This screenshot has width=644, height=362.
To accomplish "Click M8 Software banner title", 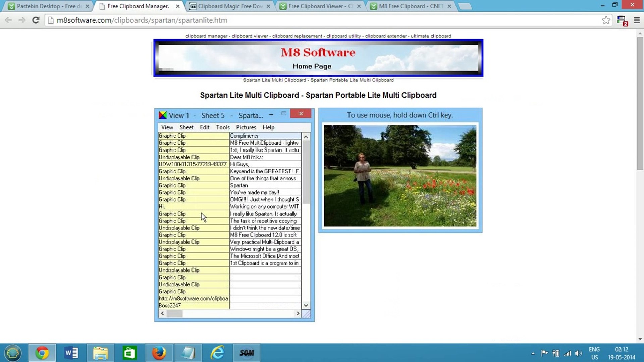I will coord(318,52).
